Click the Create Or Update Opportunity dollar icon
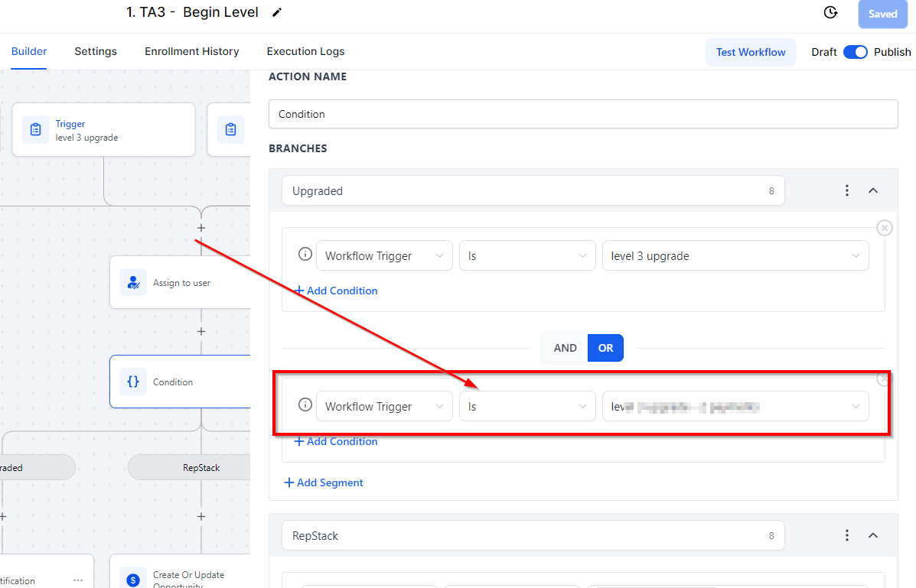Viewport: 916px width, 588px height. click(133, 579)
